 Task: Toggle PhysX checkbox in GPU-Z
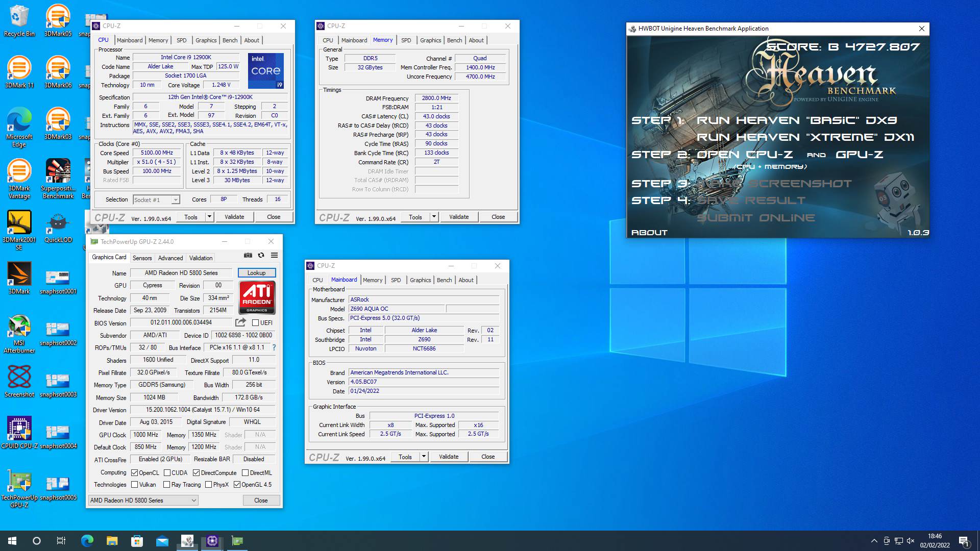click(208, 485)
